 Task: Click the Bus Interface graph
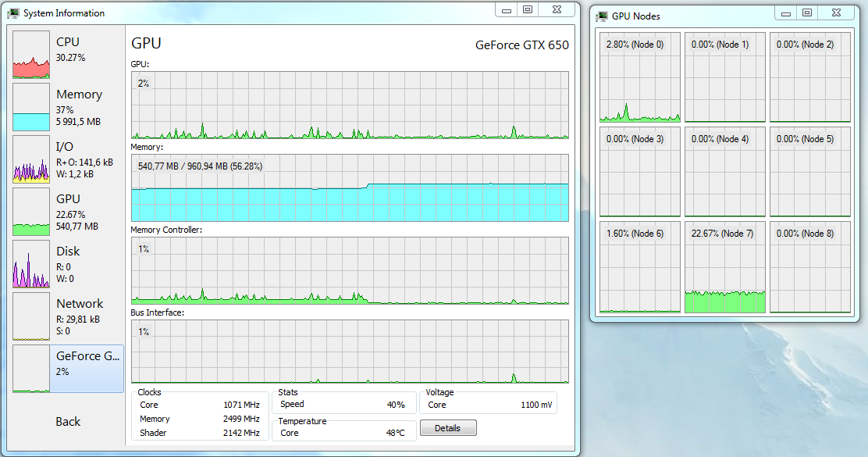(350, 352)
